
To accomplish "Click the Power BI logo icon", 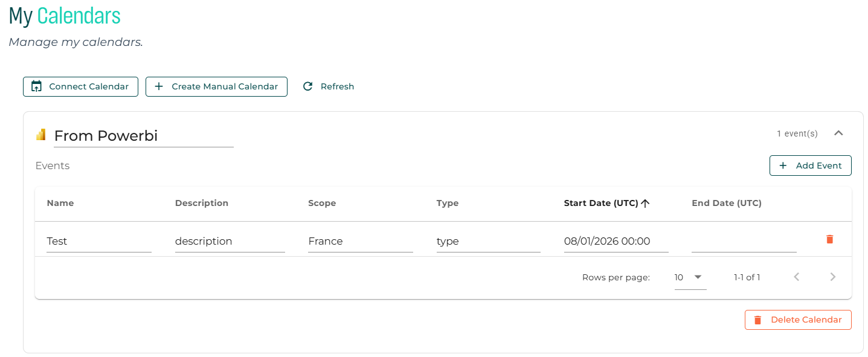I will point(41,135).
